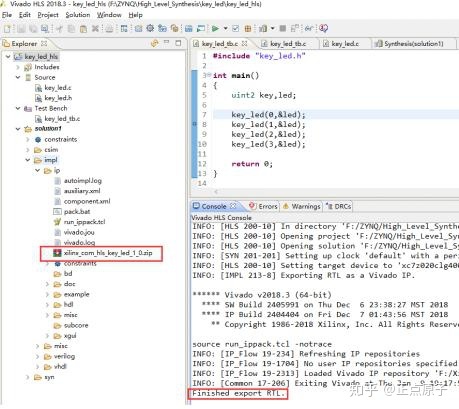The image size is (459, 409).
Task: Click the Save icon in the toolbar
Action: (x=22, y=29)
